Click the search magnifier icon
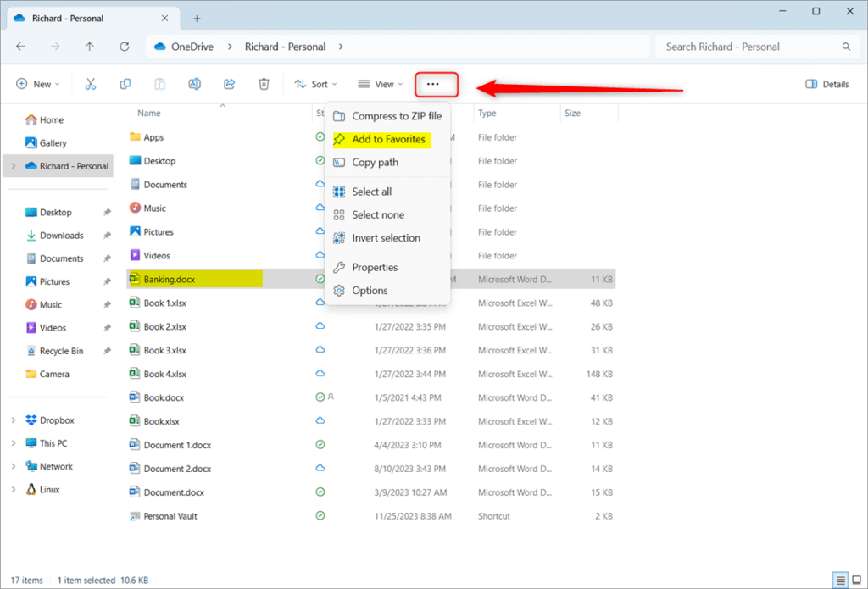 click(845, 47)
